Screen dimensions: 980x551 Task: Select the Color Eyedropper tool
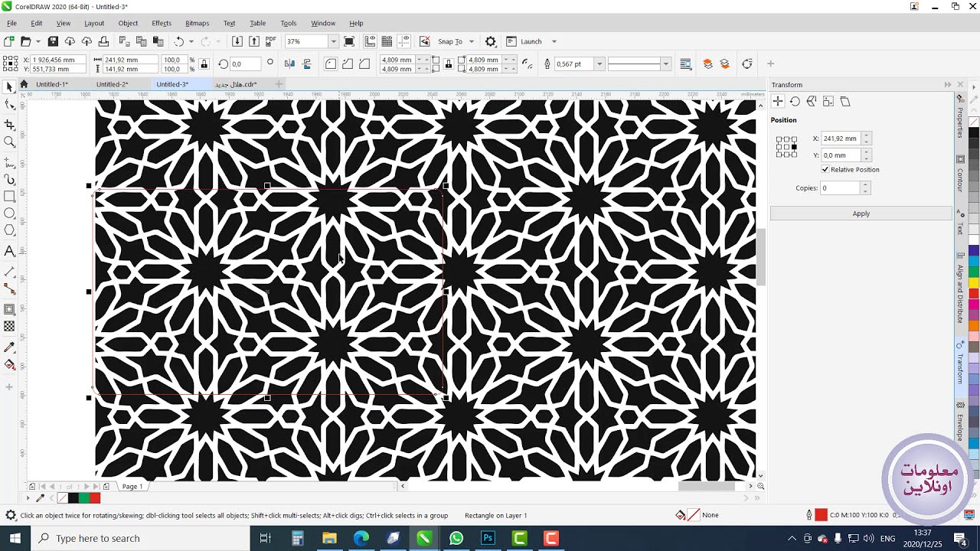(x=9, y=347)
